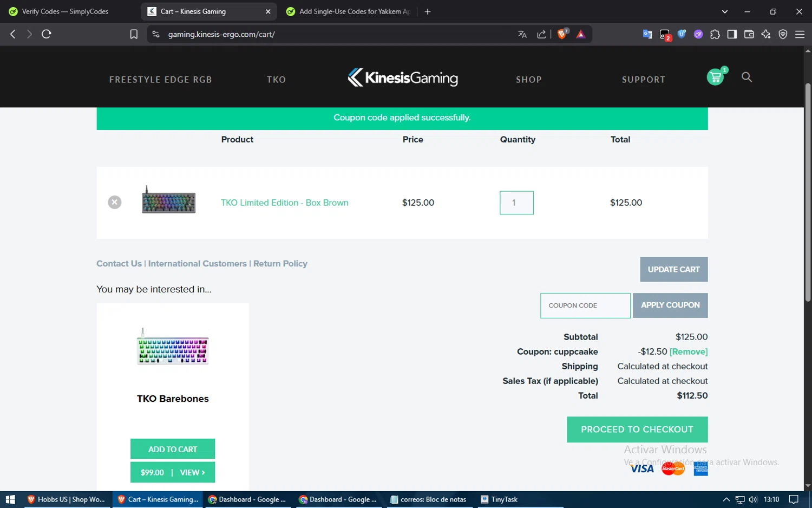The image size is (812, 508).
Task: Open the shopping cart icon in header
Action: 716,77
